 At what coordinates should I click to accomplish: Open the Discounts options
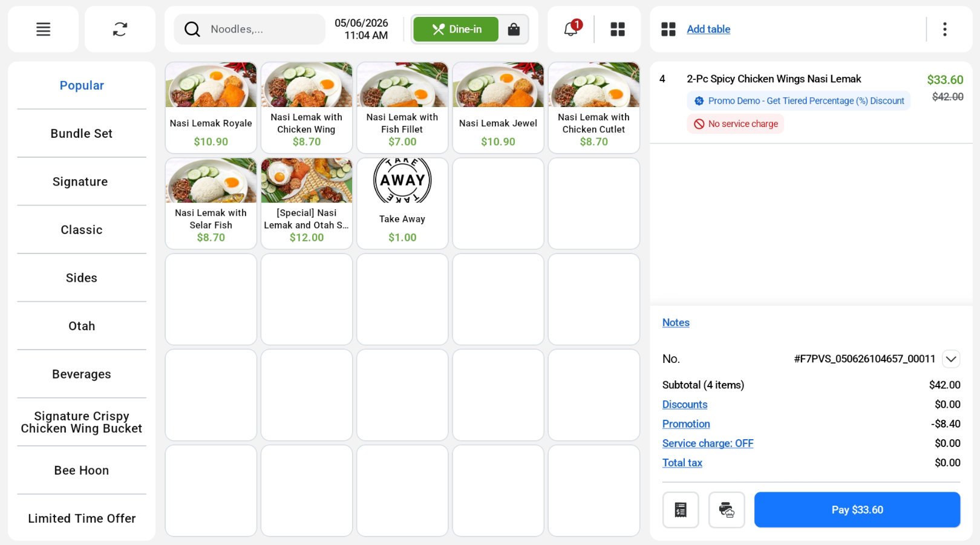pyautogui.click(x=685, y=405)
